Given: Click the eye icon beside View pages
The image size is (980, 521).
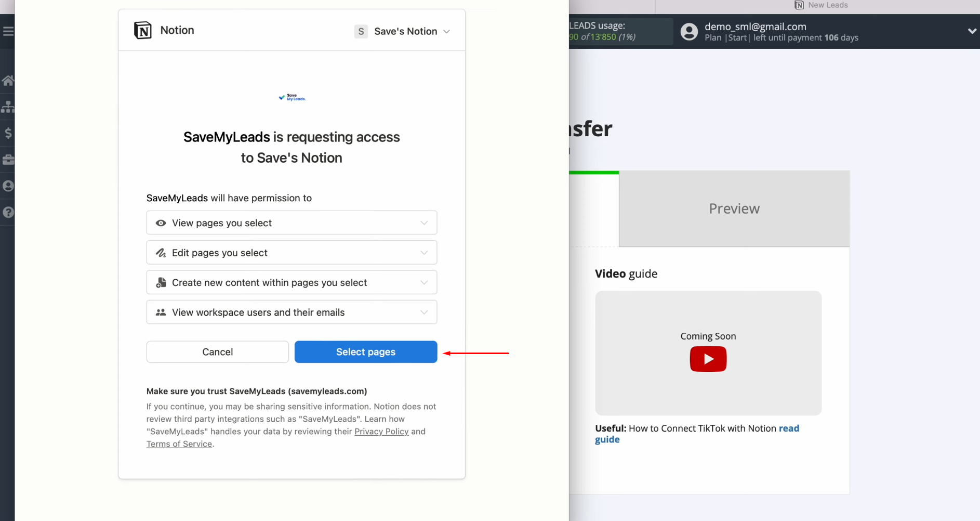Looking at the screenshot, I should [161, 223].
